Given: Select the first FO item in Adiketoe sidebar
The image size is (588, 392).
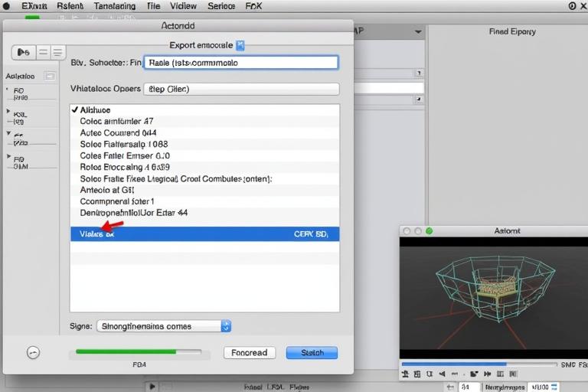Looking at the screenshot, I should click(19, 93).
